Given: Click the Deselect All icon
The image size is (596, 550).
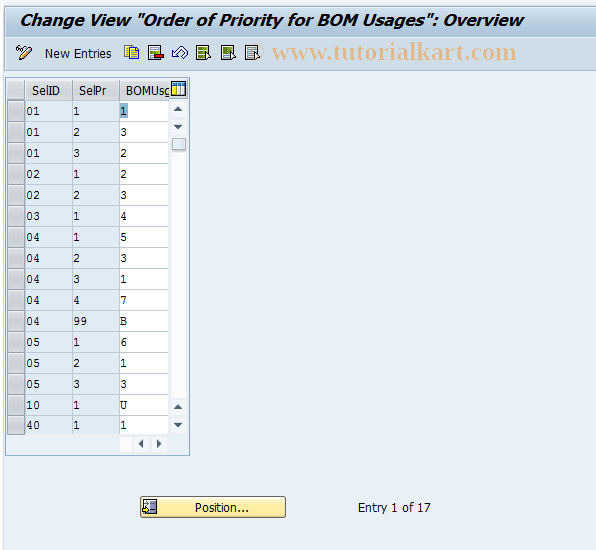Looking at the screenshot, I should [252, 53].
